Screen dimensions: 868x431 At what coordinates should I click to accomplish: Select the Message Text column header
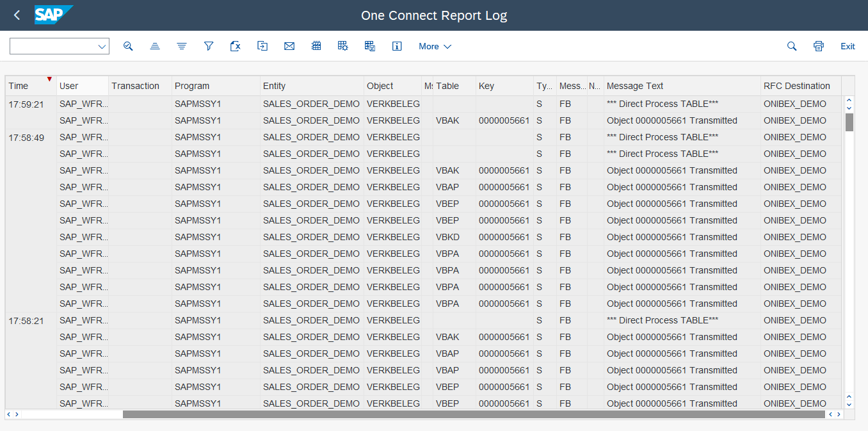pyautogui.click(x=682, y=86)
